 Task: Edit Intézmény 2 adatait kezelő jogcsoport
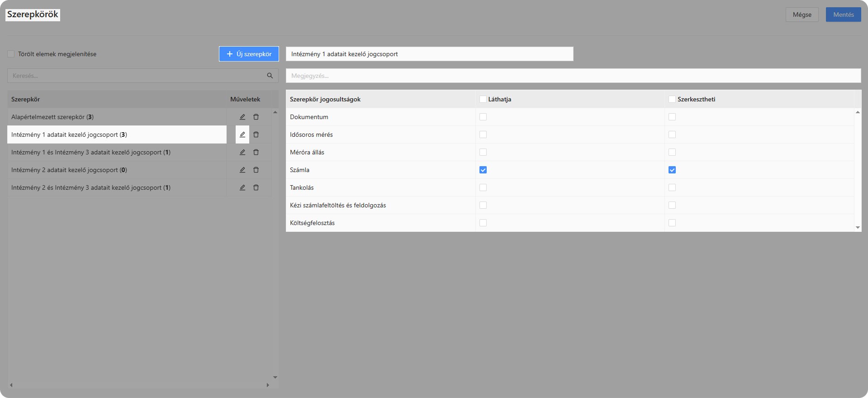(242, 170)
